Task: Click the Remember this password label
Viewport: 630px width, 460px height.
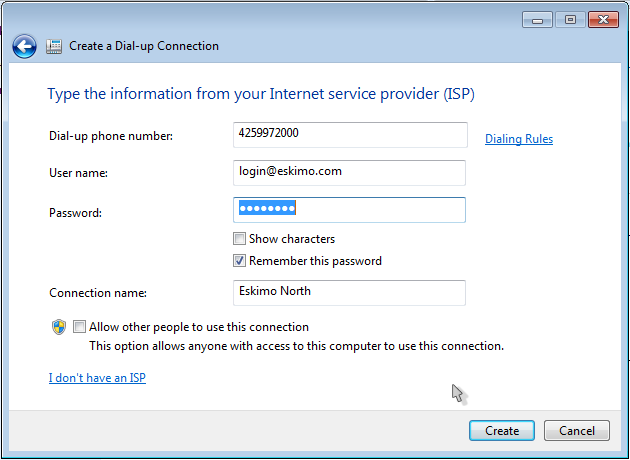Action: coord(315,261)
